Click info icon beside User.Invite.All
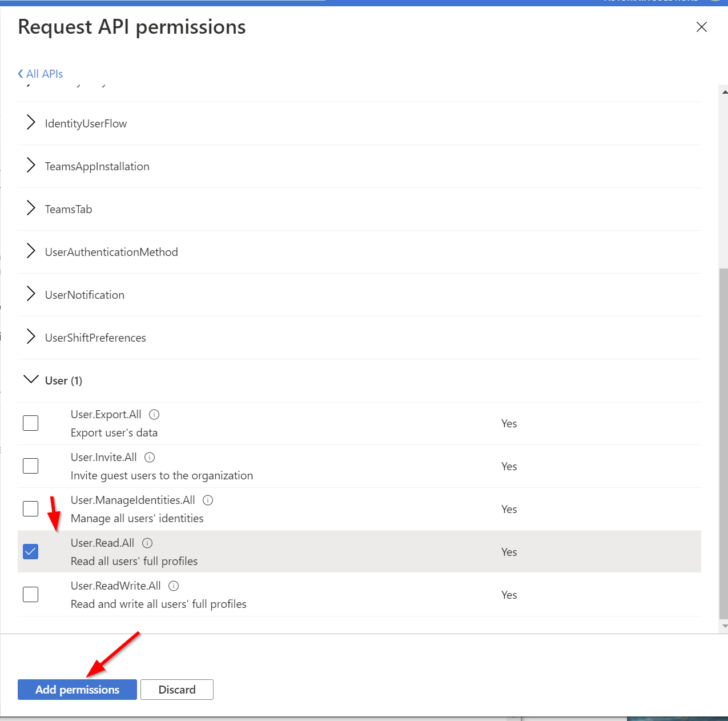This screenshot has width=728, height=721. tap(150, 458)
